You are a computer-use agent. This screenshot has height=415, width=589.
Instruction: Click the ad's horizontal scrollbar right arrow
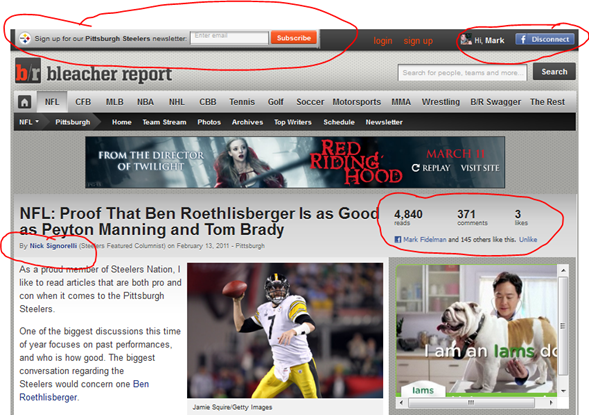551,403
